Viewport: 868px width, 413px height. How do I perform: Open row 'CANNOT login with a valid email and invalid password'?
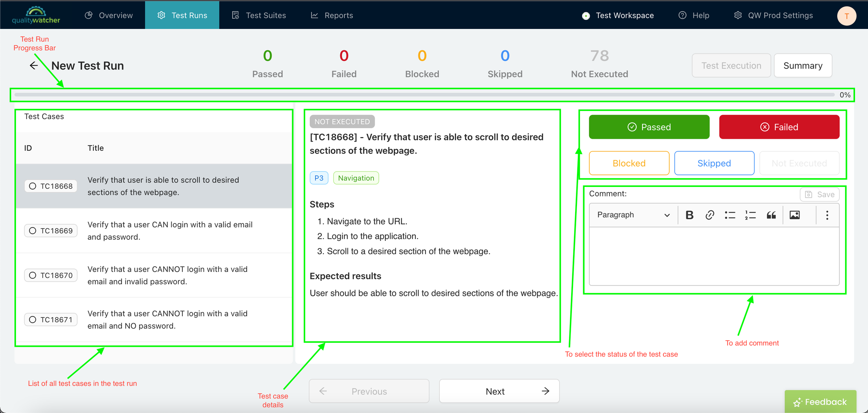click(x=154, y=275)
